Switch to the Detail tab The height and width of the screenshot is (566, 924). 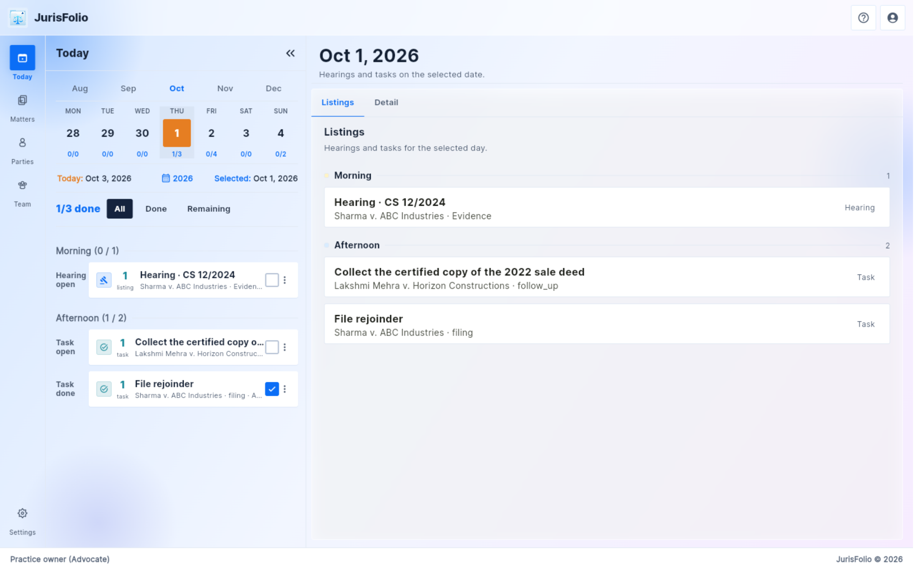click(x=386, y=102)
